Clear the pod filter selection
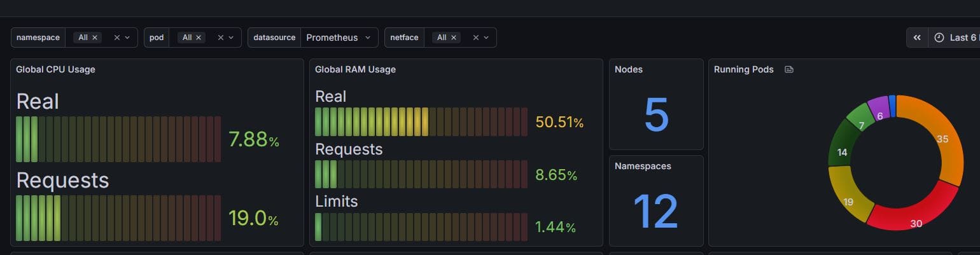Screen dimensions: 980x255 221,38
